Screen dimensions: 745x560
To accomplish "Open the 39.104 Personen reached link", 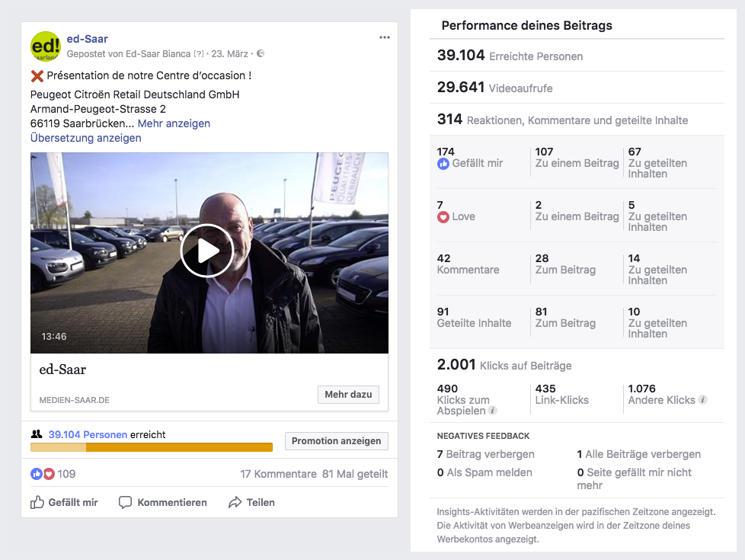I will tap(88, 434).
